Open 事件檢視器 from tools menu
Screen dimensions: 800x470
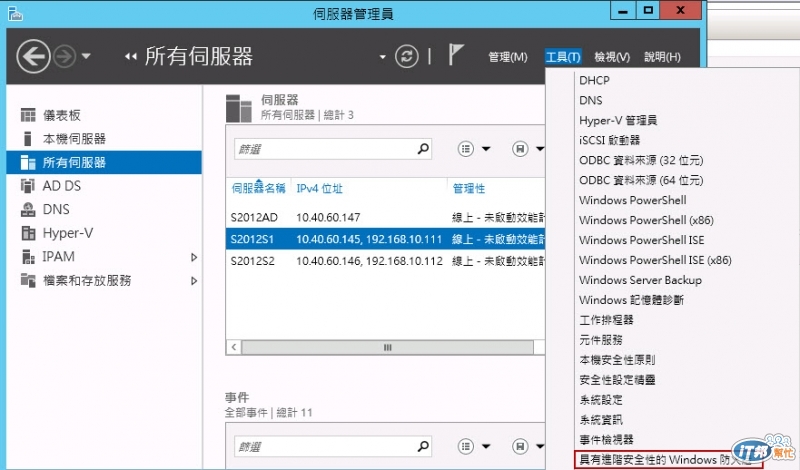(x=606, y=439)
